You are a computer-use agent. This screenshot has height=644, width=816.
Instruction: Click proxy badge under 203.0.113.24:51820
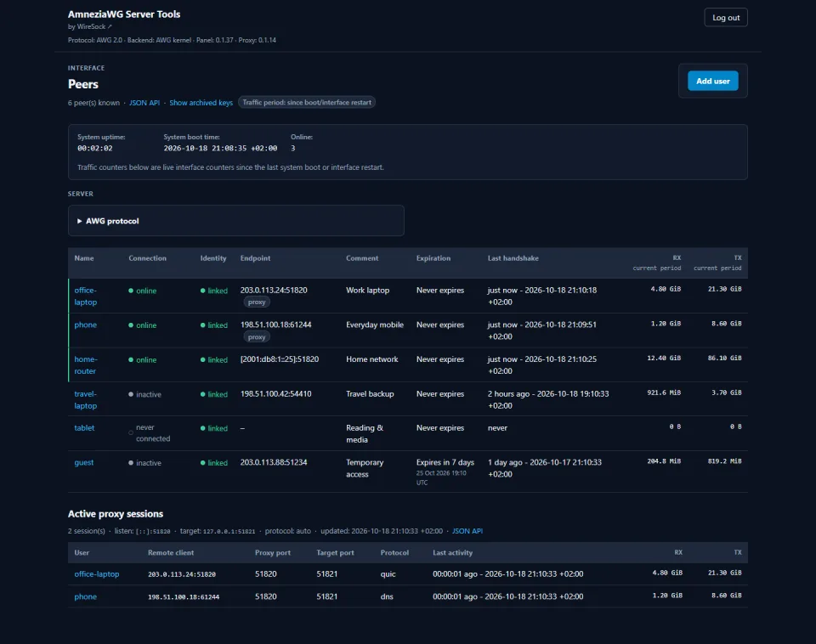pyautogui.click(x=257, y=302)
